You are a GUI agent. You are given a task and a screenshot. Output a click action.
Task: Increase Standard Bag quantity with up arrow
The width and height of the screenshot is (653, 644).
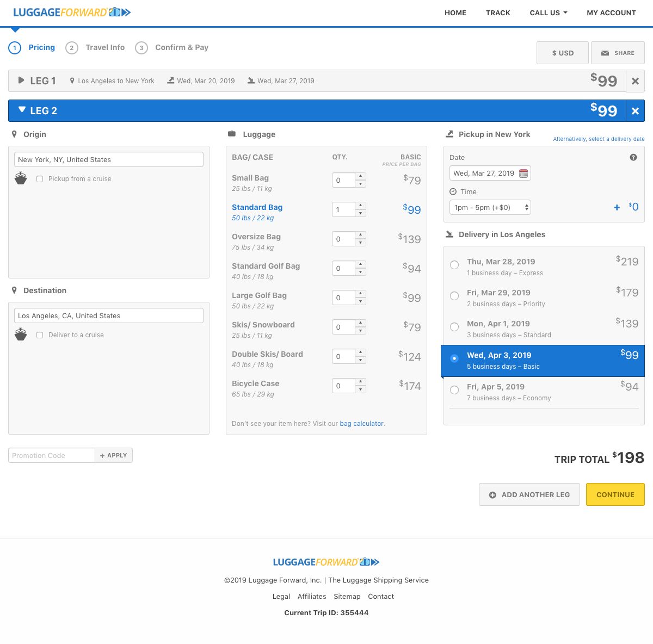[361, 206]
